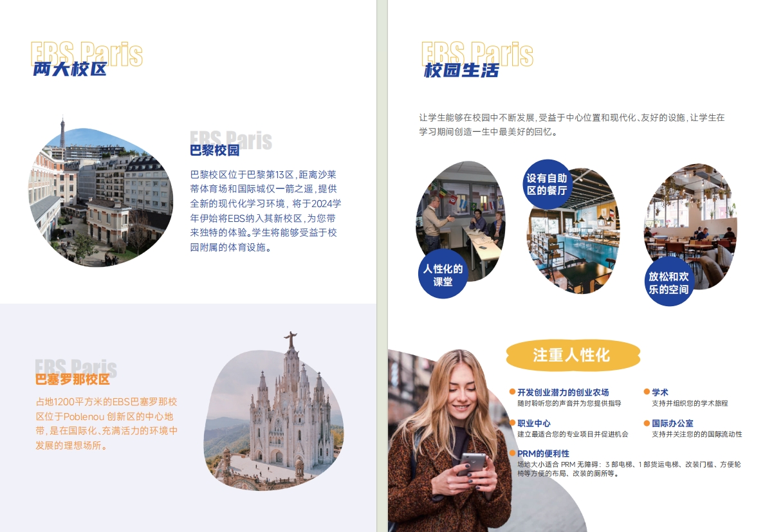Click the orange bullet beside 国际办公室
765x532 pixels.
[647, 423]
